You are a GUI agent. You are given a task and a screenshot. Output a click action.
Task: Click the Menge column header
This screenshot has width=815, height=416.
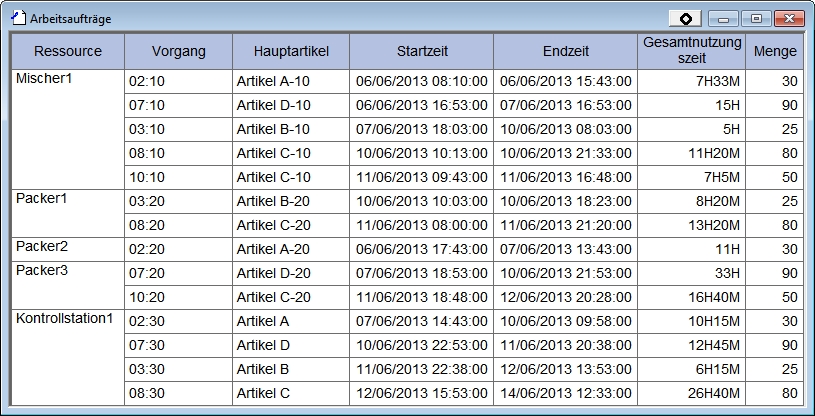pos(775,51)
